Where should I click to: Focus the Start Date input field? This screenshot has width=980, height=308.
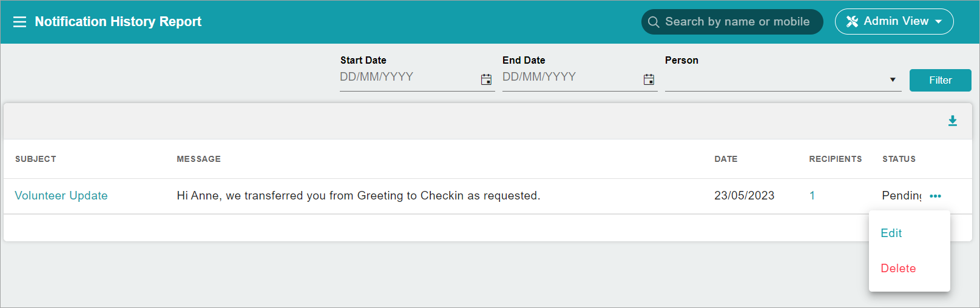pyautogui.click(x=409, y=78)
